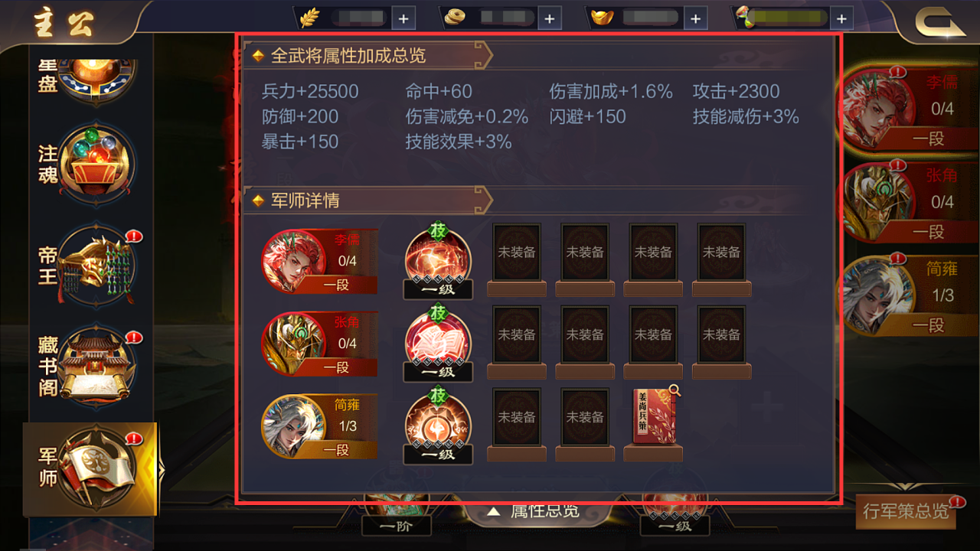Screen dimensions: 980x551
Task: Add gold ingots with plus button
Action: coord(695,18)
